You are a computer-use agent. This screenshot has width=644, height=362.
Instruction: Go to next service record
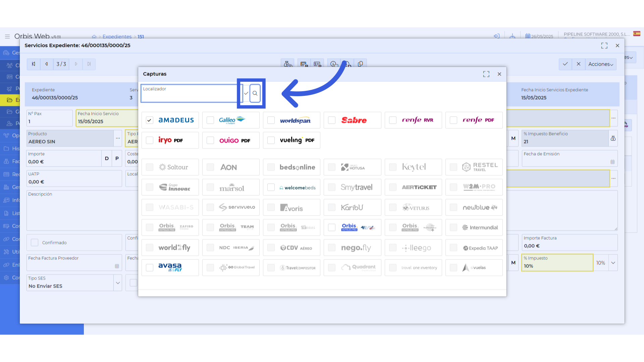76,64
